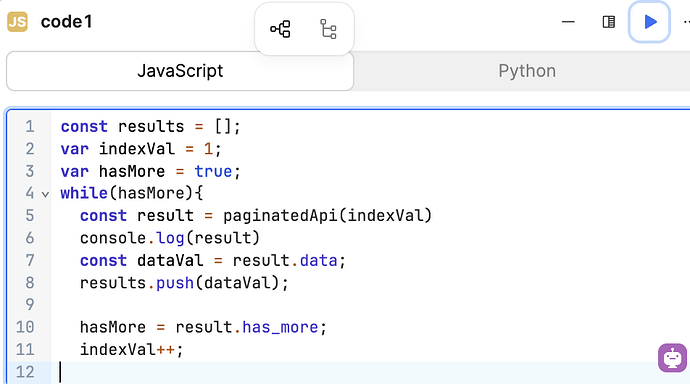Open more options ellipsis at top right
Screen dimensions: 690x384
pos(686,22)
